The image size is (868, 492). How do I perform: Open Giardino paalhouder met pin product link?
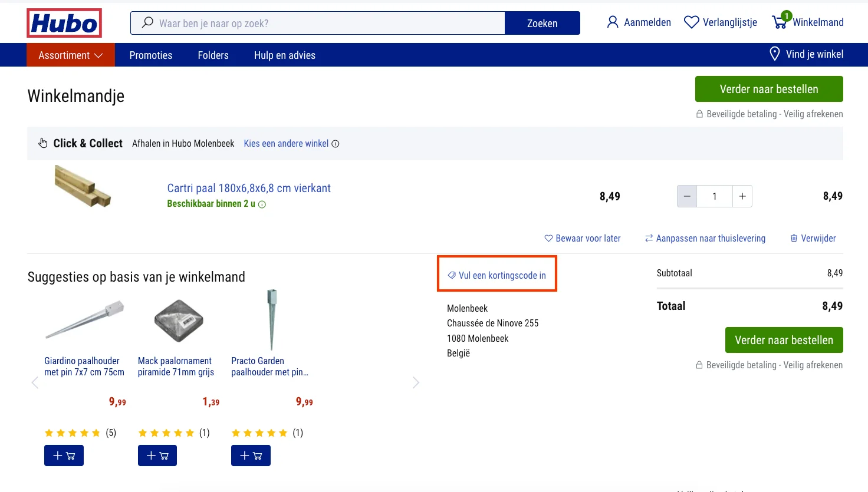[84, 366]
